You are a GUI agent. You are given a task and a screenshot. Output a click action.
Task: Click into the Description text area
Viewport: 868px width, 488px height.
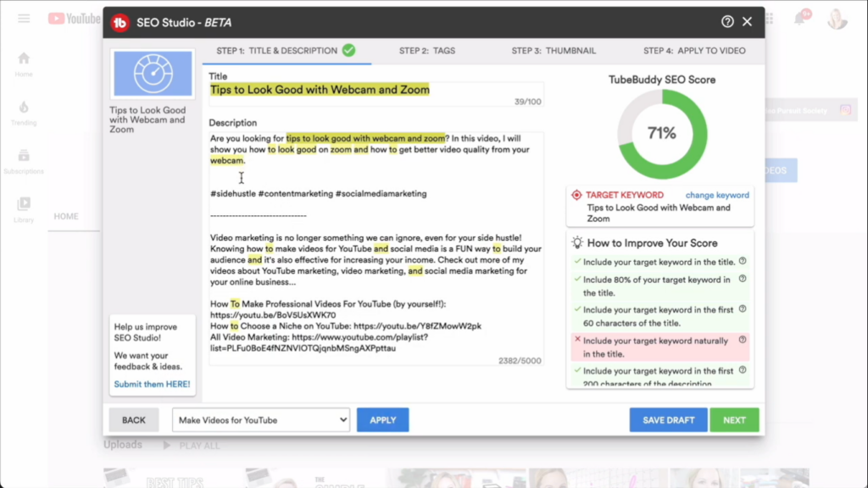376,249
